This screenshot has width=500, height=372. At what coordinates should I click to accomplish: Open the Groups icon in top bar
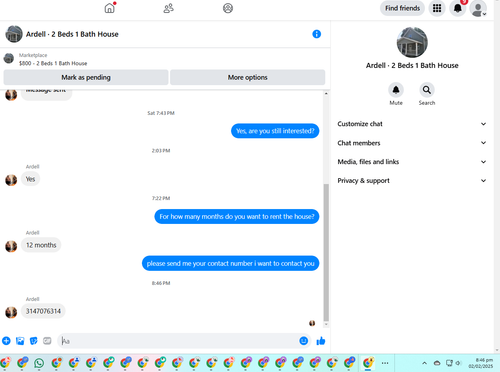click(228, 8)
